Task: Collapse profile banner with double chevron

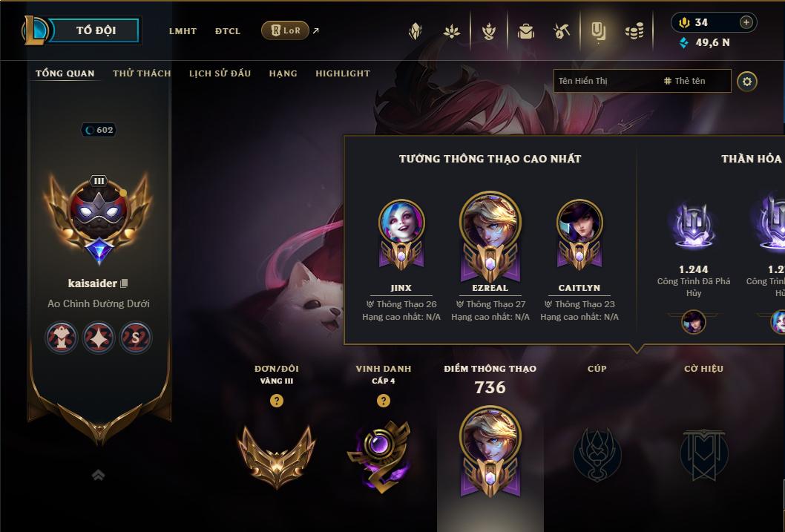Action: point(98,475)
